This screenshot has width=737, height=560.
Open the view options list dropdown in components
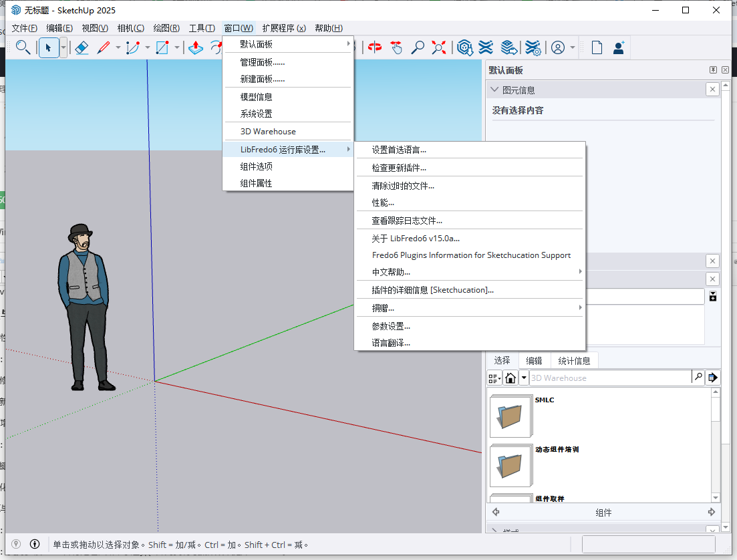[494, 378]
